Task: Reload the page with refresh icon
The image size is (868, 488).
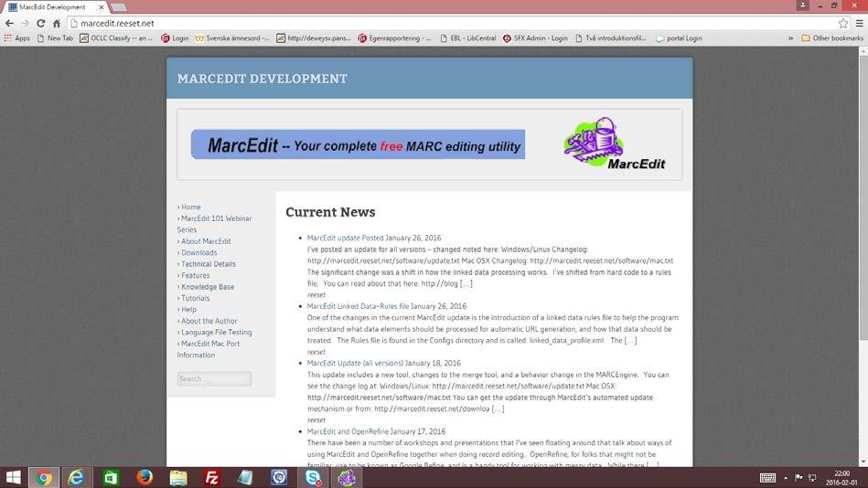Action: [x=40, y=23]
